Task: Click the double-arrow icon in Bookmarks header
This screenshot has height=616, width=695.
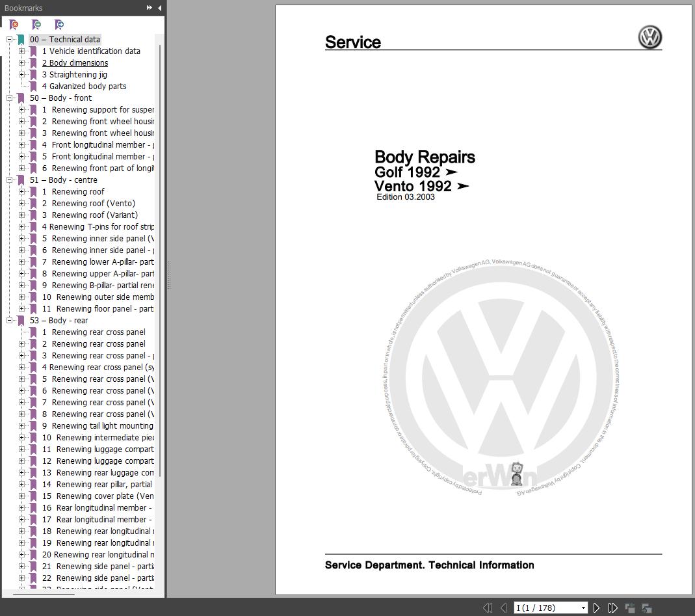Action: coord(150,8)
